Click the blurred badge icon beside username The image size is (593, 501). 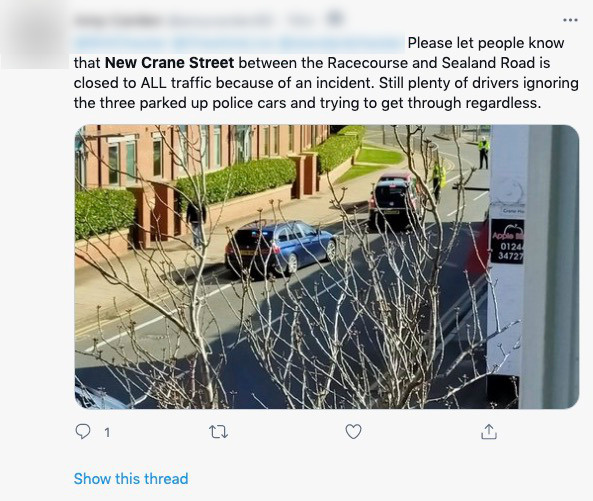click(335, 18)
